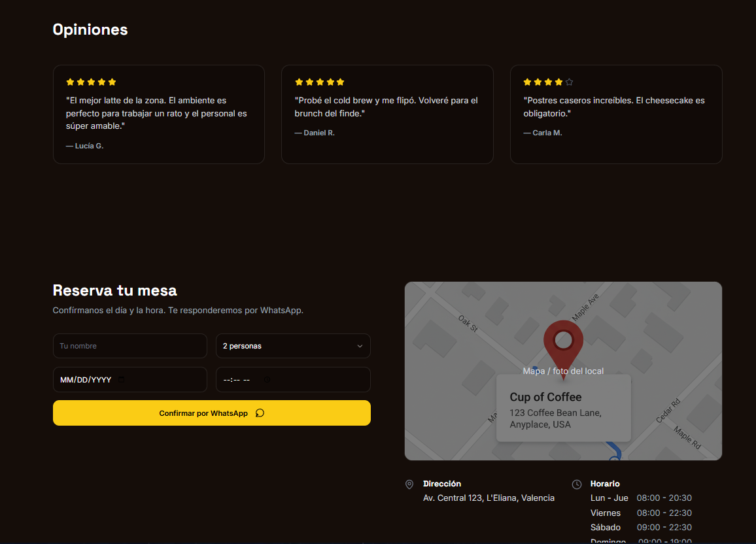The width and height of the screenshot is (756, 544).
Task: Click the Oak St label on map
Action: [468, 323]
